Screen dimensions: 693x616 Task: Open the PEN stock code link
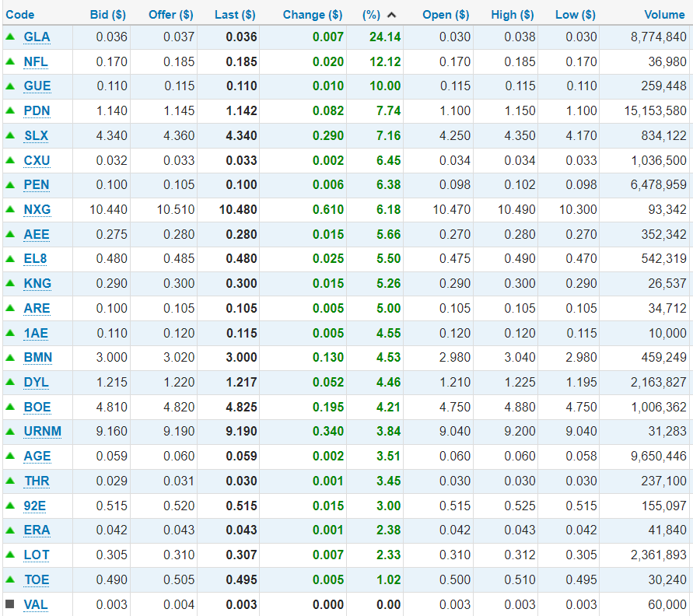tap(37, 184)
